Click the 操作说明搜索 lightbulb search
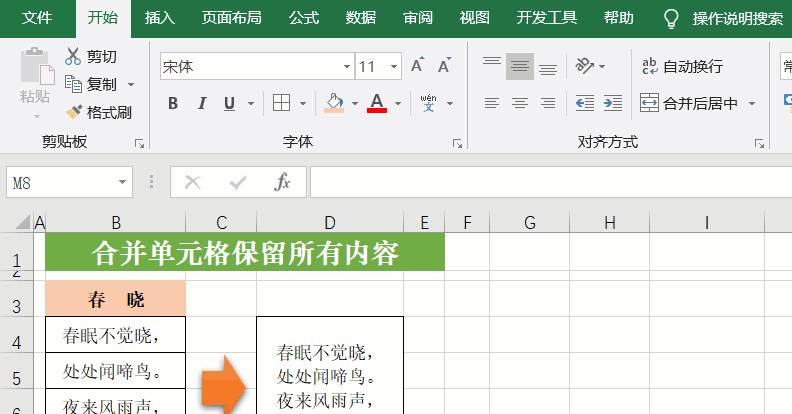The width and height of the screenshot is (792, 414). click(x=723, y=19)
